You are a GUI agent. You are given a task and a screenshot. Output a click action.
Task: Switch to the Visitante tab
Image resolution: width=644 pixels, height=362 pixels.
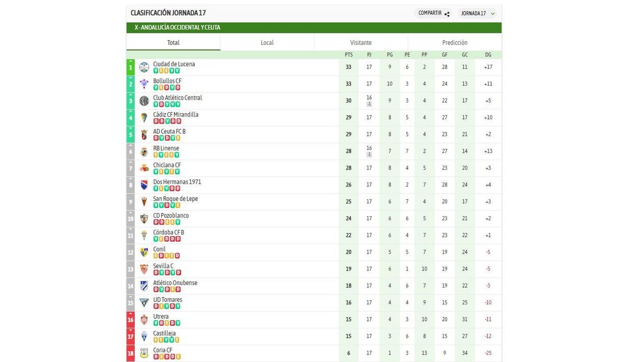click(x=361, y=42)
